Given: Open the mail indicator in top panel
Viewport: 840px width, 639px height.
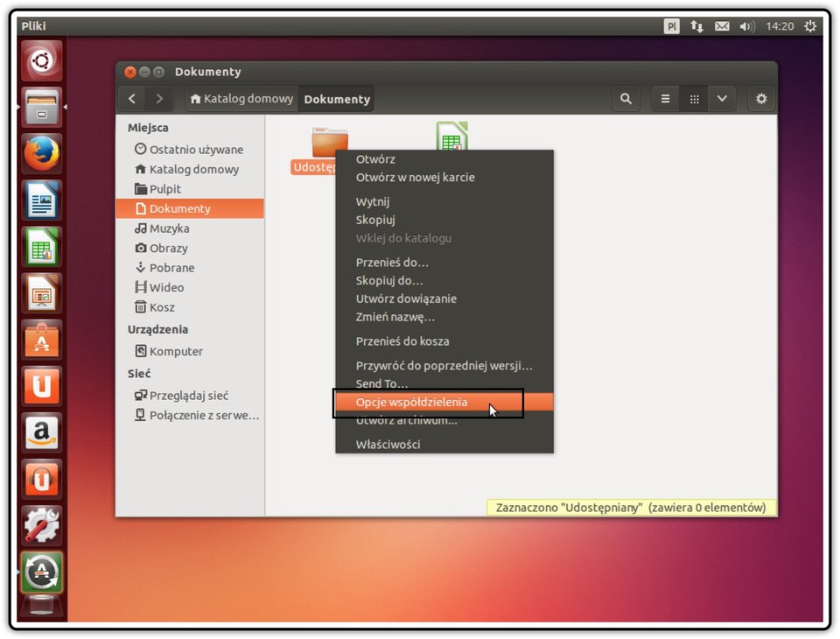Looking at the screenshot, I should (x=722, y=25).
